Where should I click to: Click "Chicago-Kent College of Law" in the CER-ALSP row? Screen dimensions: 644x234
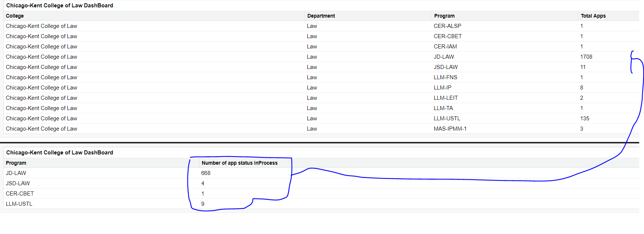pyautogui.click(x=41, y=26)
